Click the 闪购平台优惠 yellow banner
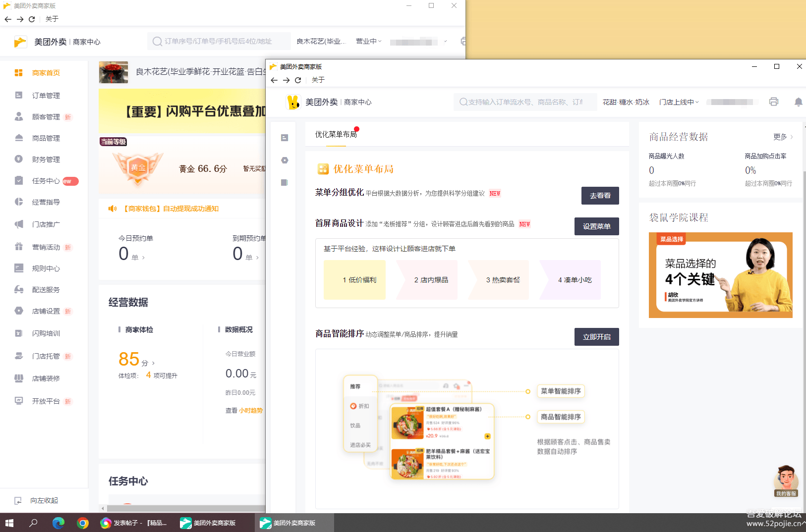This screenshot has height=532, width=806. click(182, 111)
